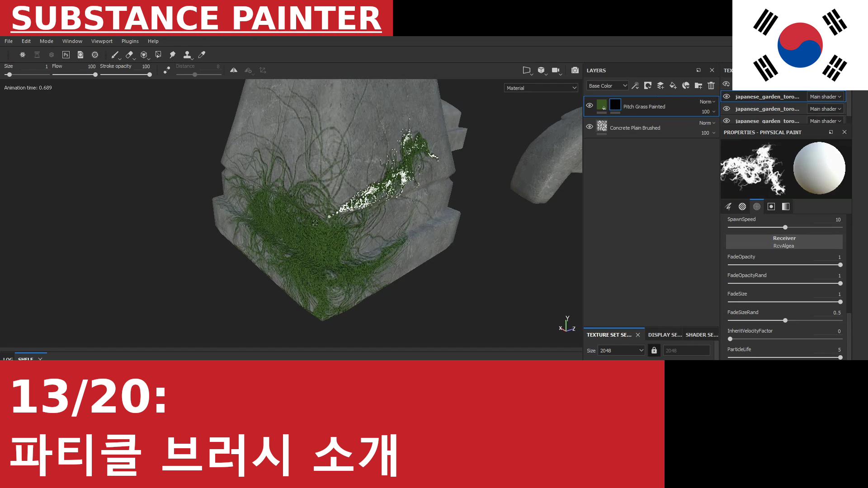Hide the Pitch Grass Painted layer
This screenshot has height=488, width=868.
pos(590,105)
